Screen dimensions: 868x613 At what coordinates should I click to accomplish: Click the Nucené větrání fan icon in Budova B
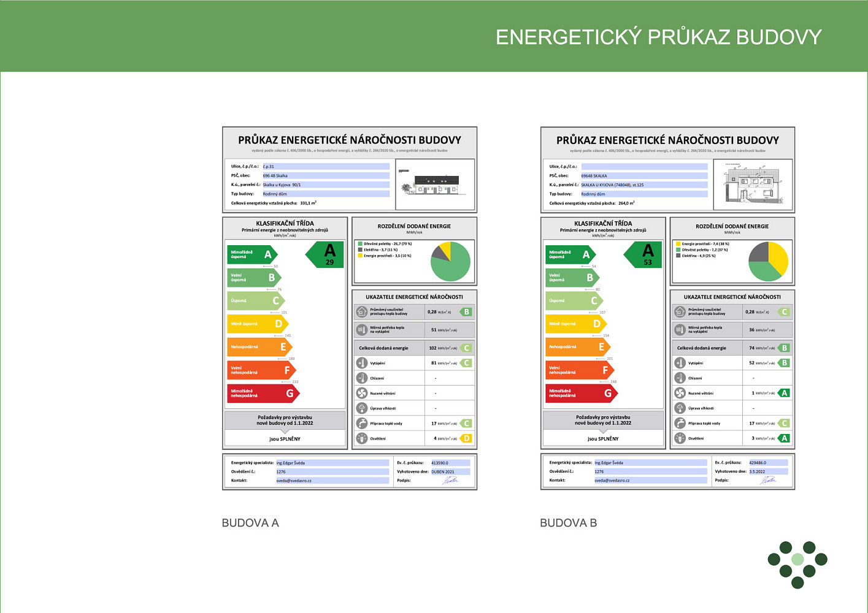point(680,393)
